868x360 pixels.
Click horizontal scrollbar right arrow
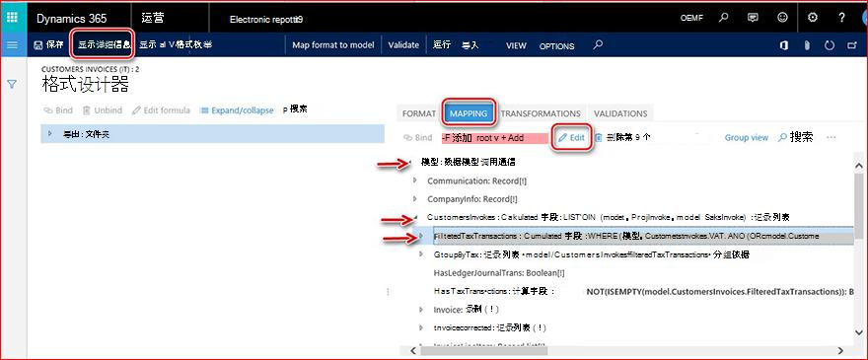pyautogui.click(x=840, y=350)
